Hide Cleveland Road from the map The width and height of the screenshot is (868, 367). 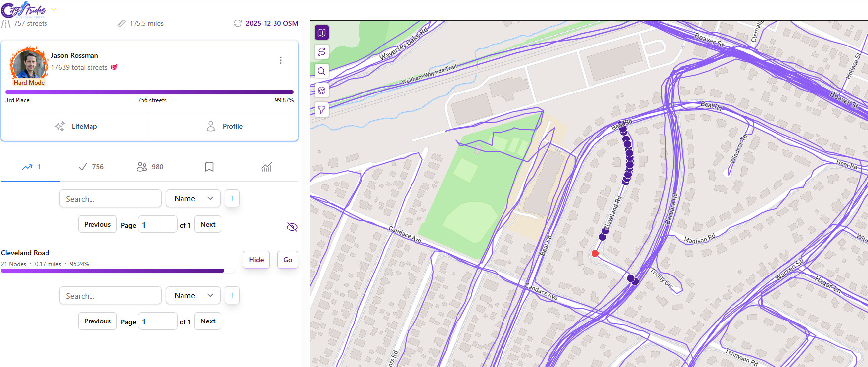point(256,260)
